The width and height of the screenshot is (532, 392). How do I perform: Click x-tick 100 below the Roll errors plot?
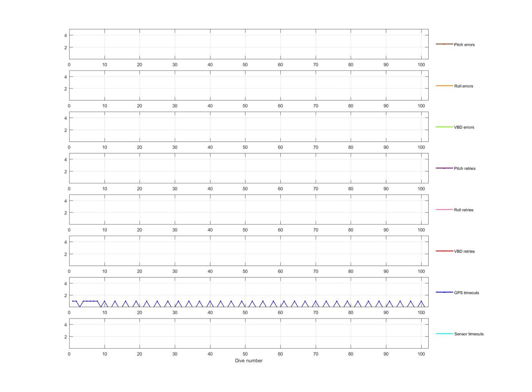pos(421,106)
